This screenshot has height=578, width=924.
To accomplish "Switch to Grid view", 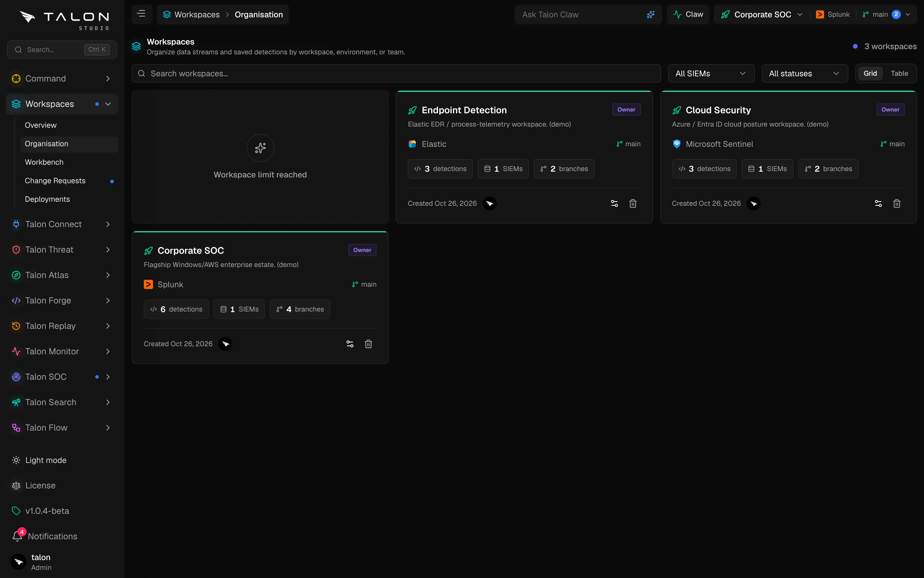I will coord(870,73).
